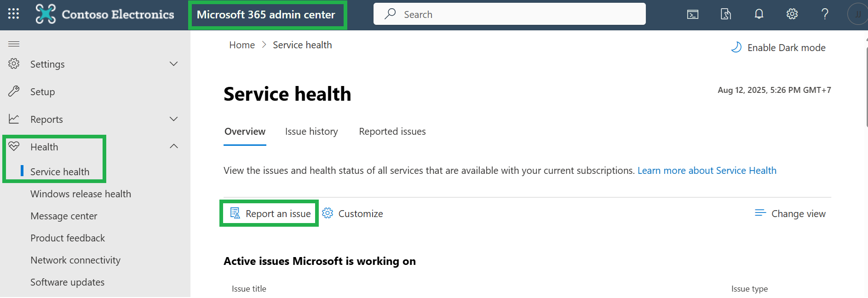Select the Reports navigation label

[x=46, y=120]
